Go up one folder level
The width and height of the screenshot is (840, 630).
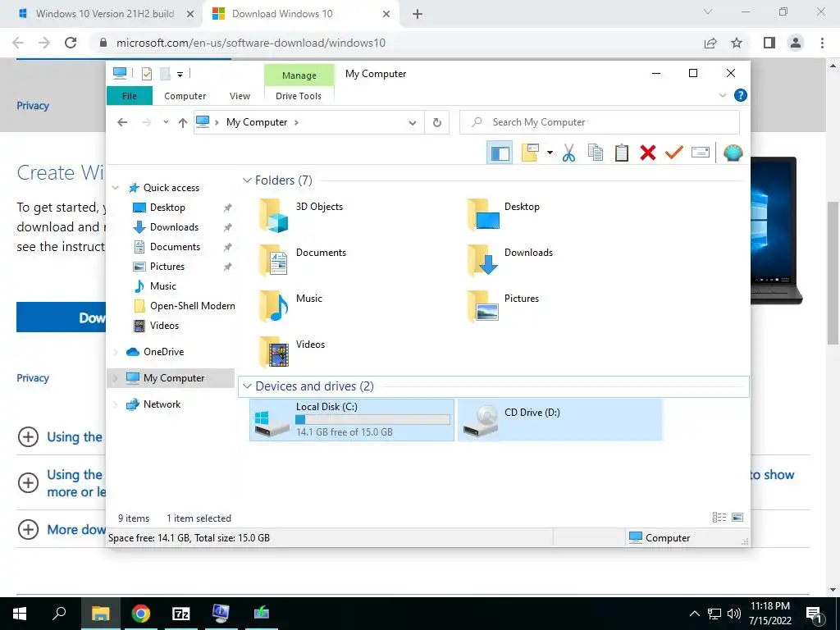coord(183,123)
